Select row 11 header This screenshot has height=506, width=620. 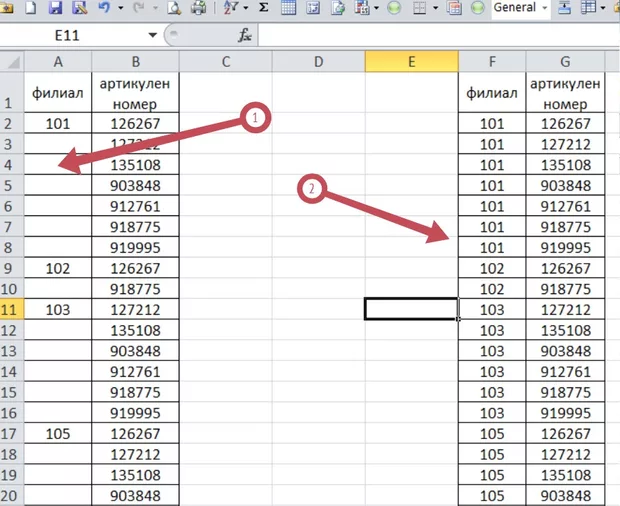tap(12, 310)
